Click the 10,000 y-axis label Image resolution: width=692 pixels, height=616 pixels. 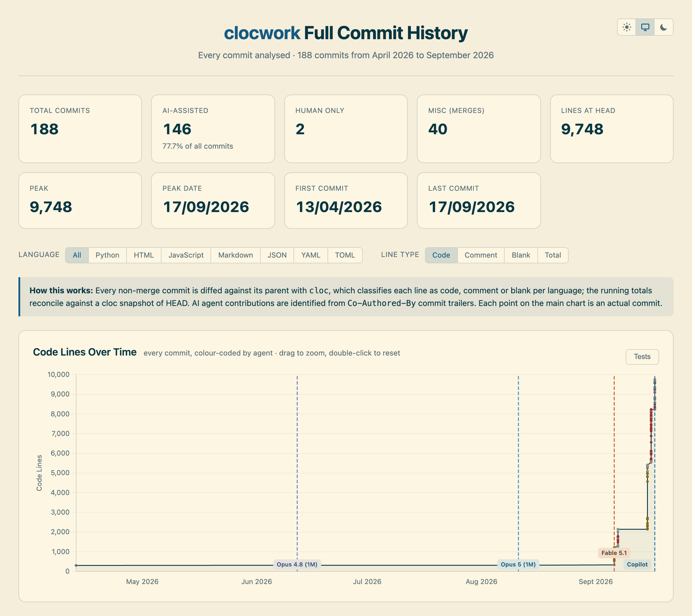[58, 374]
